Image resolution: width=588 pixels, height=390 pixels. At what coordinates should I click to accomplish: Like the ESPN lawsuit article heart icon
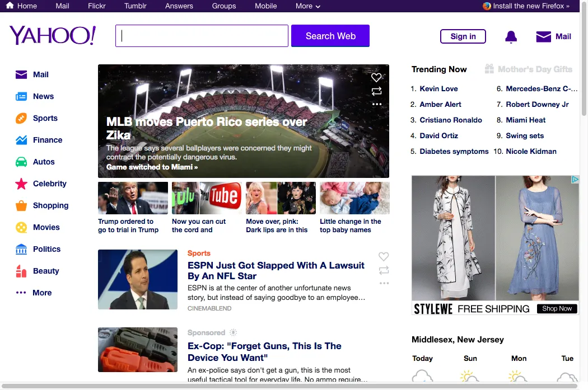tap(383, 257)
